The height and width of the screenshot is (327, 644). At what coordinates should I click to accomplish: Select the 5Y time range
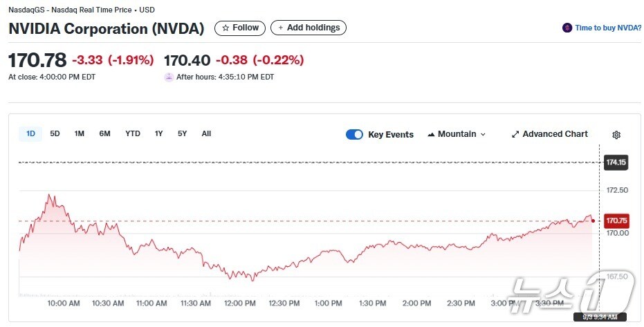click(x=182, y=133)
